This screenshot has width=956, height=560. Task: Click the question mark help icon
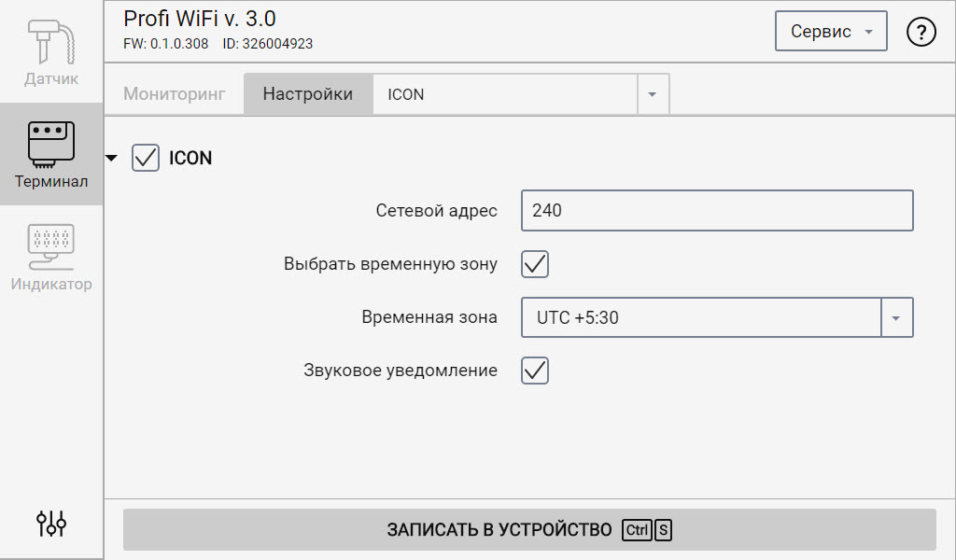click(x=921, y=32)
